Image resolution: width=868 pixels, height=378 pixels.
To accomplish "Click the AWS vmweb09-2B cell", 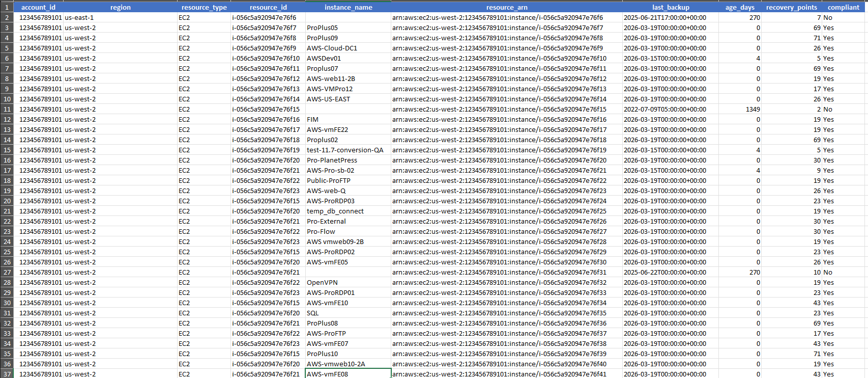I will pyautogui.click(x=348, y=241).
